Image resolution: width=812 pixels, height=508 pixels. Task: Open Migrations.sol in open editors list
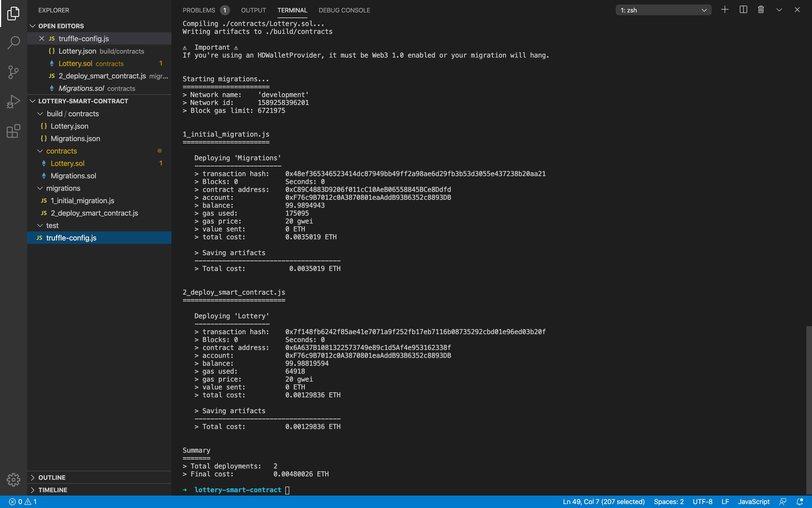tap(99, 88)
